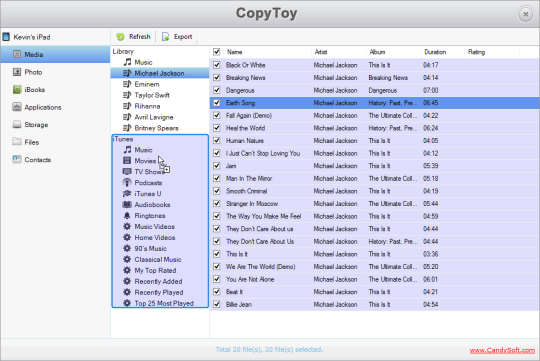Click the Contacts sidebar icon
Image resolution: width=540 pixels, height=361 pixels.
[x=17, y=159]
